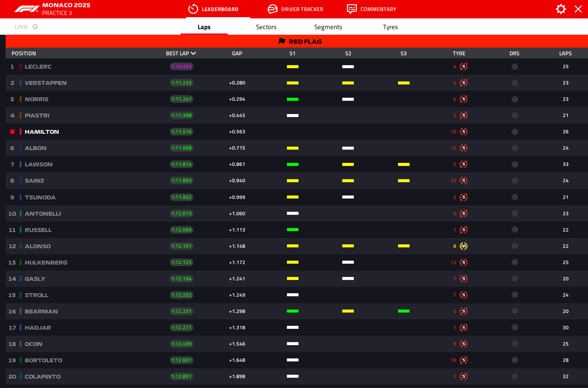Click the Stroll driver name
The height and width of the screenshot is (388, 588).
click(36, 295)
